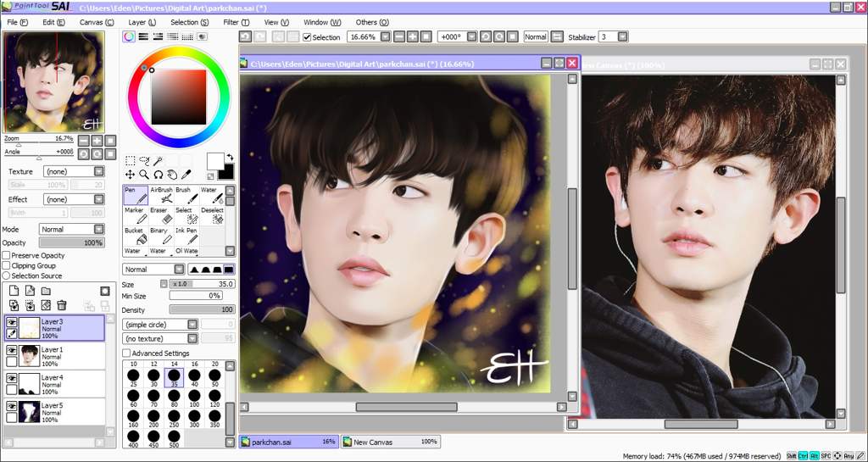Open the Layer menu
The image size is (868, 462).
pyautogui.click(x=142, y=22)
